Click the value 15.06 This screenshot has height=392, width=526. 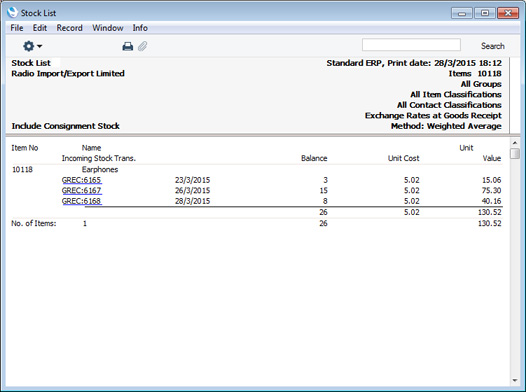pyautogui.click(x=491, y=180)
